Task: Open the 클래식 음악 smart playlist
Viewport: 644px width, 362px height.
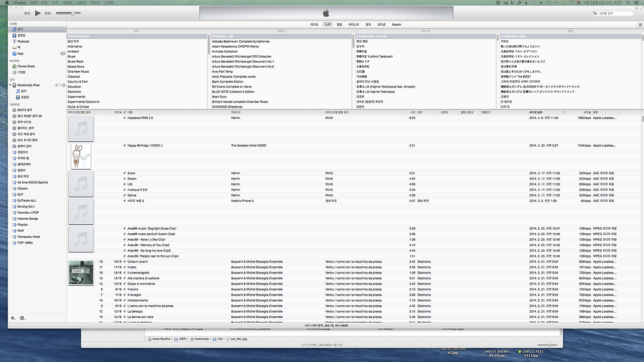Action: 25,146
